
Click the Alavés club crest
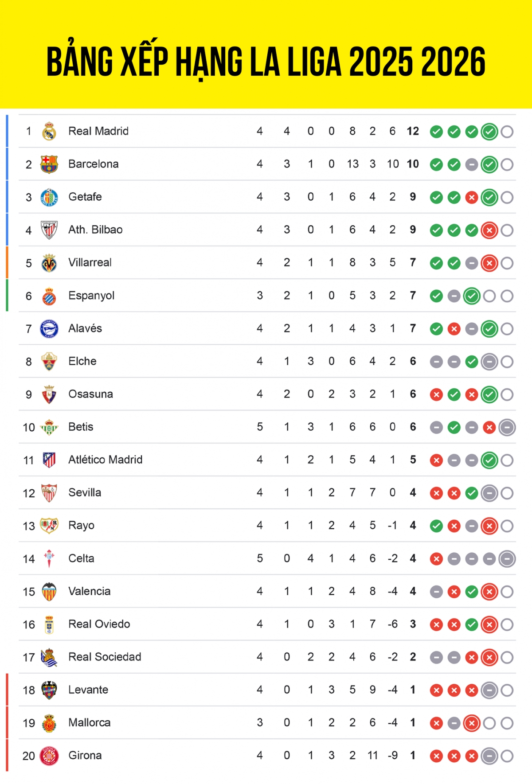(49, 329)
